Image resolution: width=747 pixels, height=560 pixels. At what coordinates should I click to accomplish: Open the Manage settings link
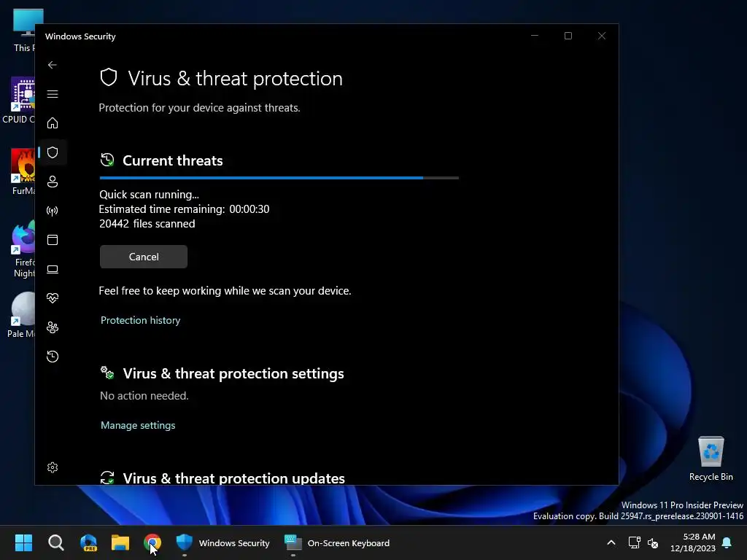[138, 425]
